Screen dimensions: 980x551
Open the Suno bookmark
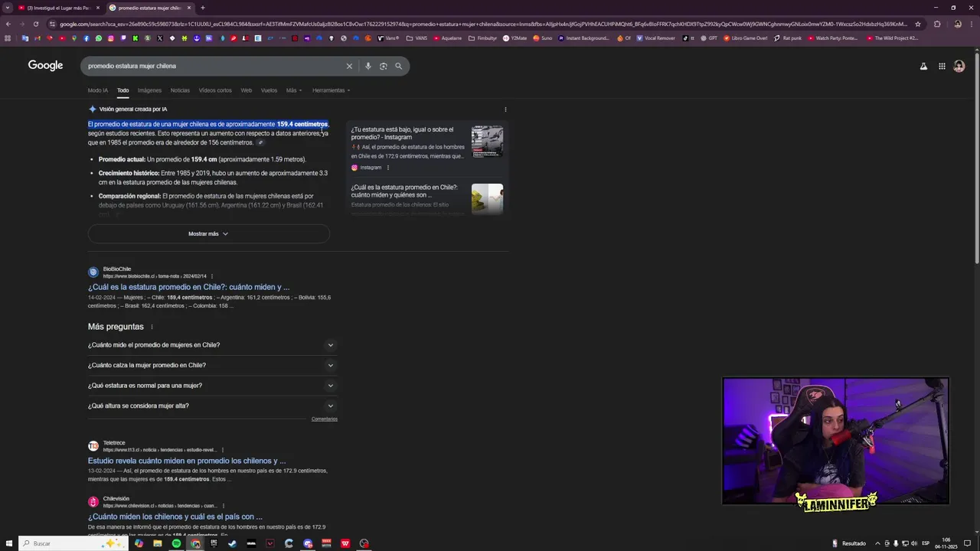click(542, 37)
